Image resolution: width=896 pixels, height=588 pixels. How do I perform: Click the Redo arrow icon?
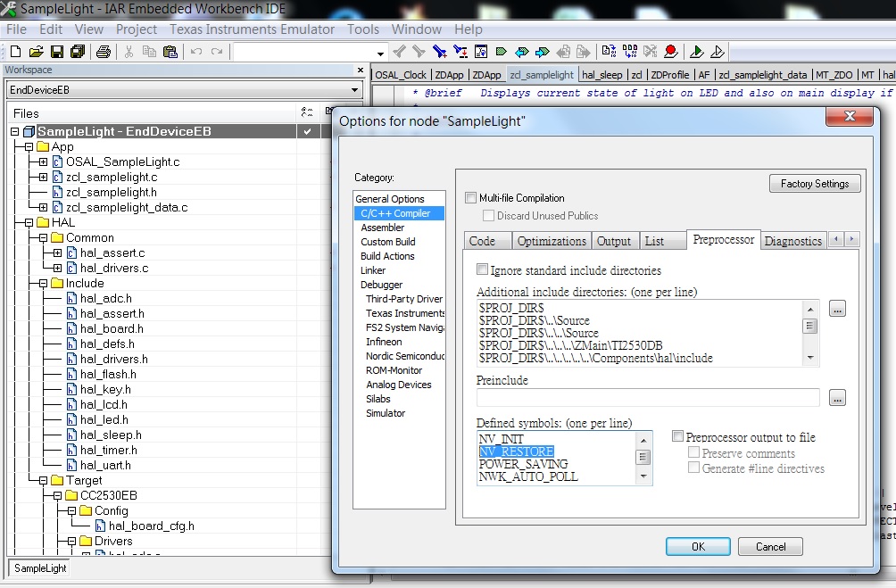[217, 52]
